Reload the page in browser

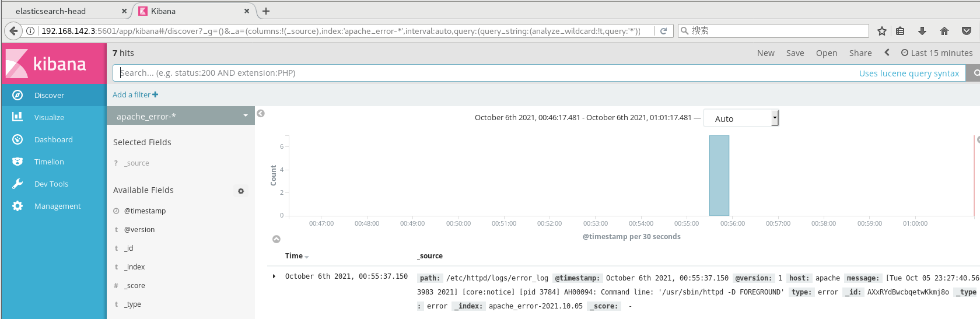pos(663,31)
